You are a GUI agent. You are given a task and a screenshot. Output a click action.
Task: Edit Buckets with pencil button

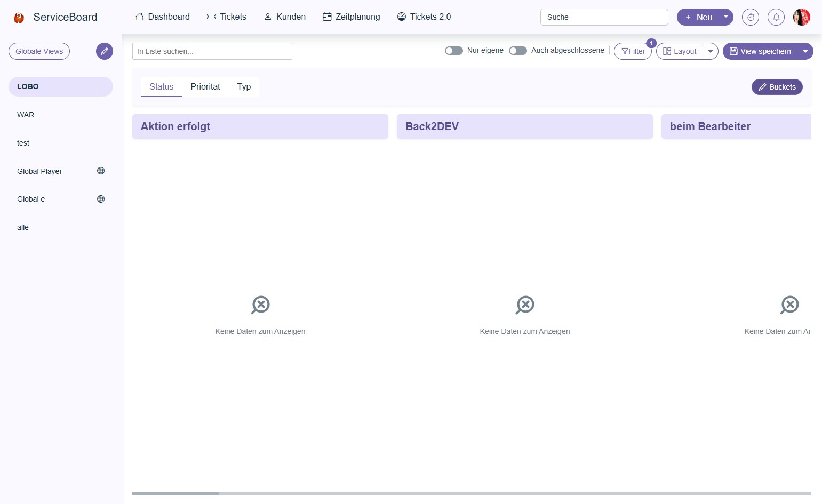click(777, 87)
